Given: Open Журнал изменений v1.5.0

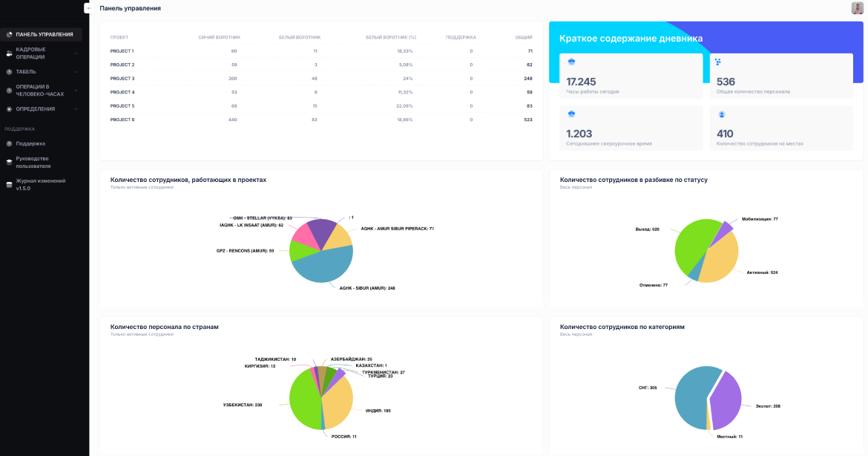Looking at the screenshot, I should point(40,184).
